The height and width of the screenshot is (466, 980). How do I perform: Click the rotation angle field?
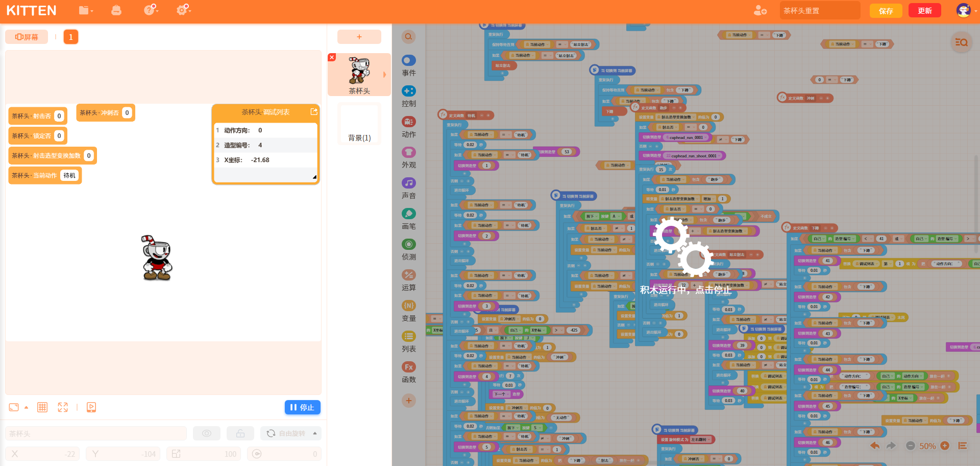284,454
